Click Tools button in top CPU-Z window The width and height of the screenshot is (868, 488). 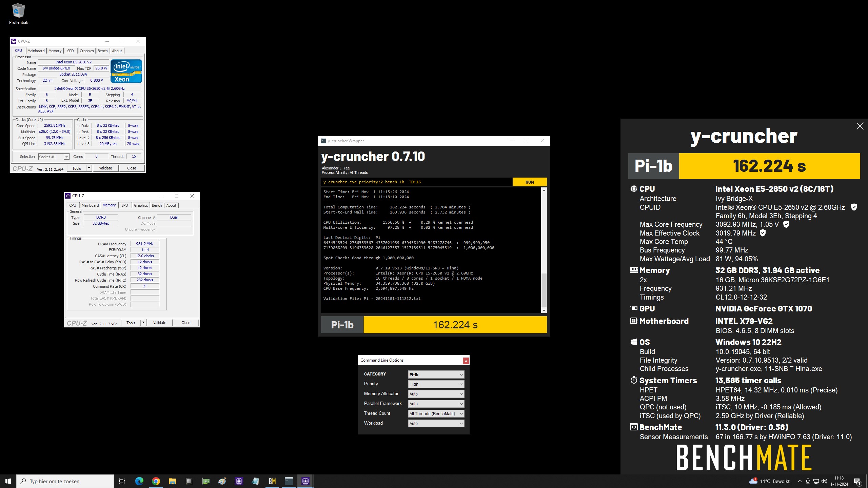click(77, 168)
